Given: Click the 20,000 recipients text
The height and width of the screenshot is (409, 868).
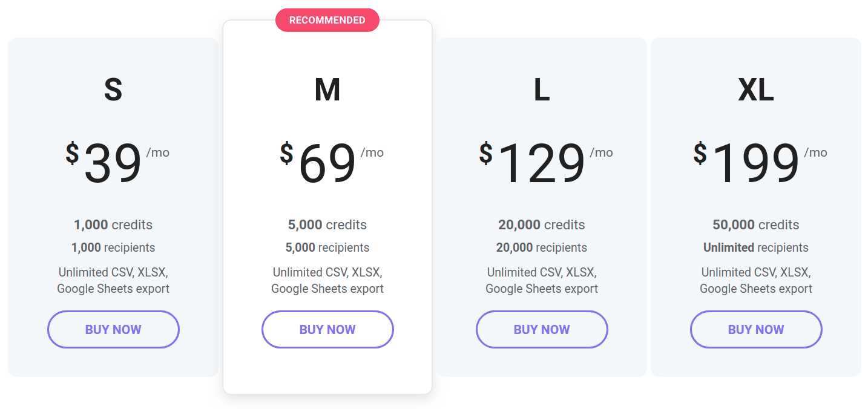Looking at the screenshot, I should [x=542, y=247].
